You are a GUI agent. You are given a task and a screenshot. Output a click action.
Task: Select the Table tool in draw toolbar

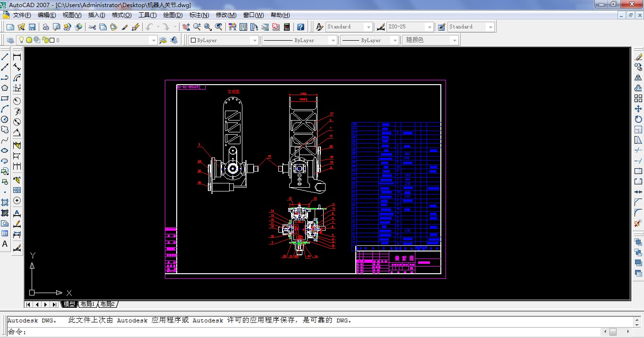coord(5,234)
